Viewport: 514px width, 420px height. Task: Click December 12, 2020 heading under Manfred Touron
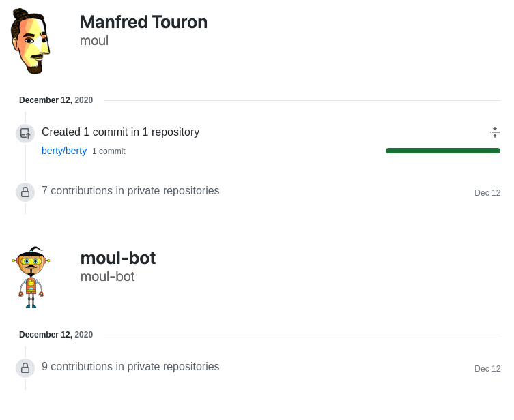click(x=56, y=100)
